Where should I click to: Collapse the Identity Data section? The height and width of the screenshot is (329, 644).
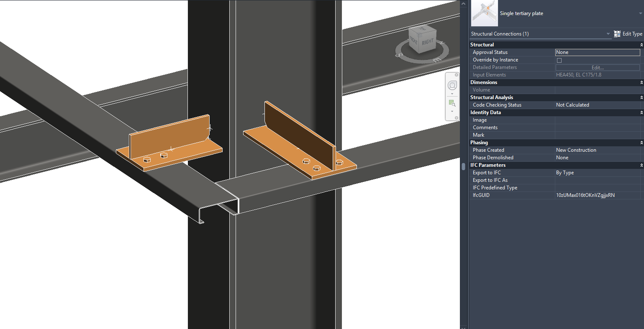(641, 112)
